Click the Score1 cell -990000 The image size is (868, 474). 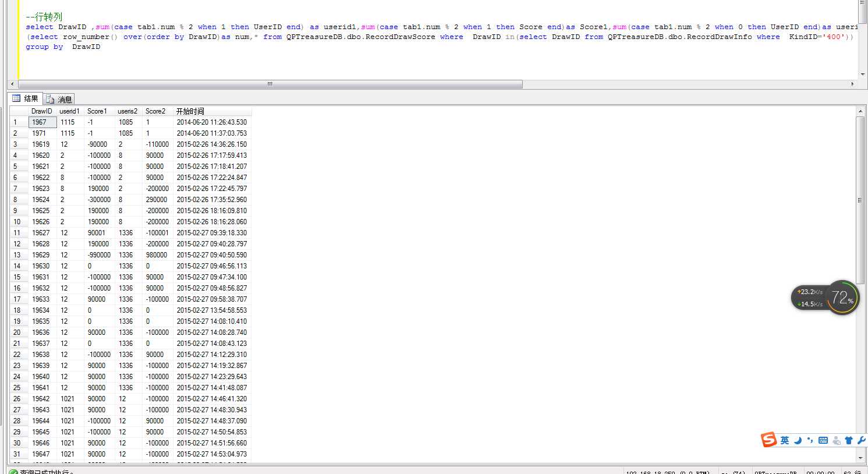tap(100, 255)
